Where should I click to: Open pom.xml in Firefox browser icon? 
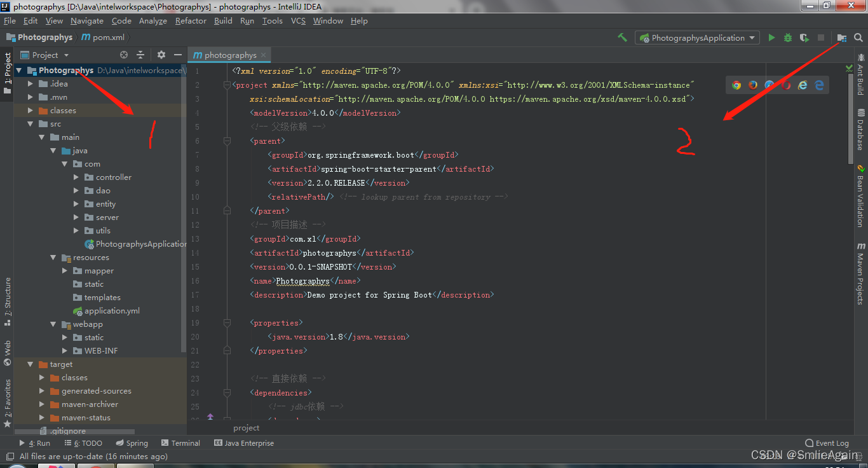pyautogui.click(x=753, y=85)
